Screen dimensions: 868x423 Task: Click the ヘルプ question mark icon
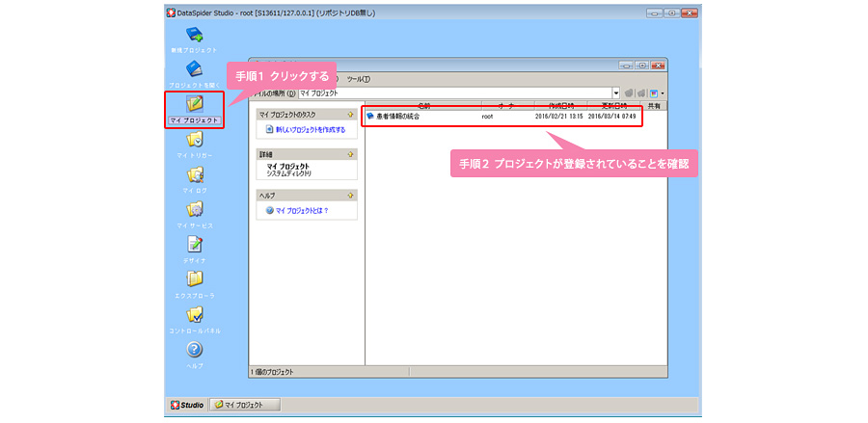[x=194, y=350]
